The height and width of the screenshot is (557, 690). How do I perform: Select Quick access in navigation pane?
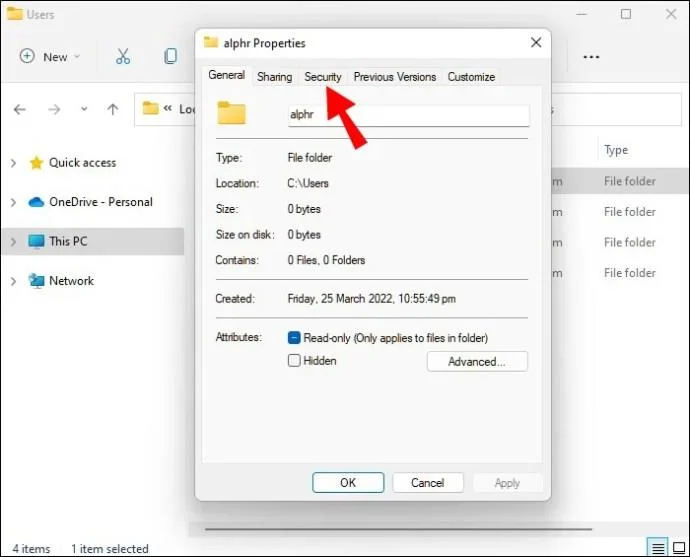pos(82,163)
